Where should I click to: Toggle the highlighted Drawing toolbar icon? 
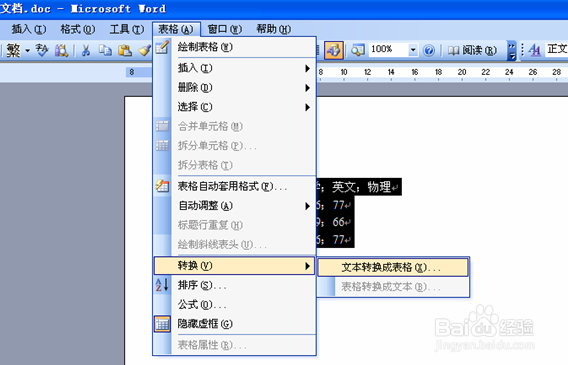[334, 50]
